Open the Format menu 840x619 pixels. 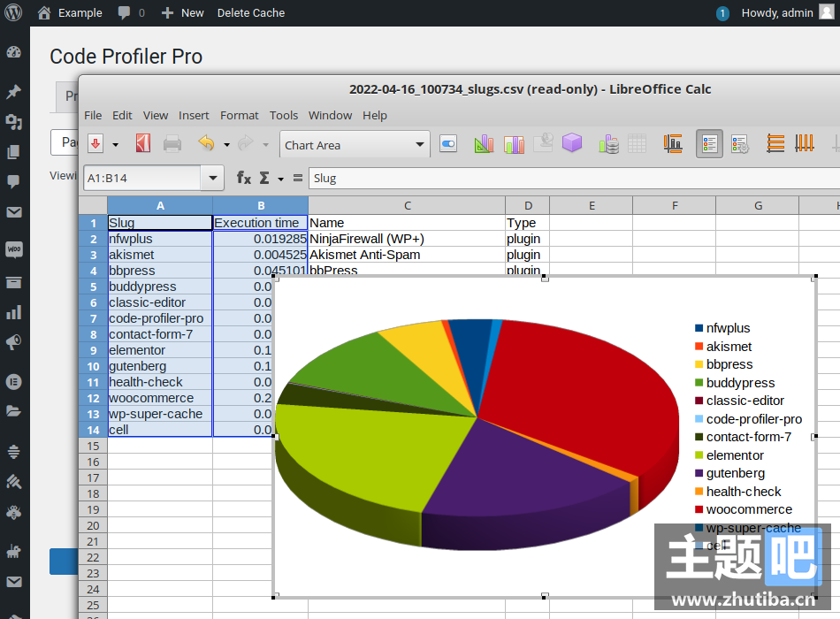(240, 115)
